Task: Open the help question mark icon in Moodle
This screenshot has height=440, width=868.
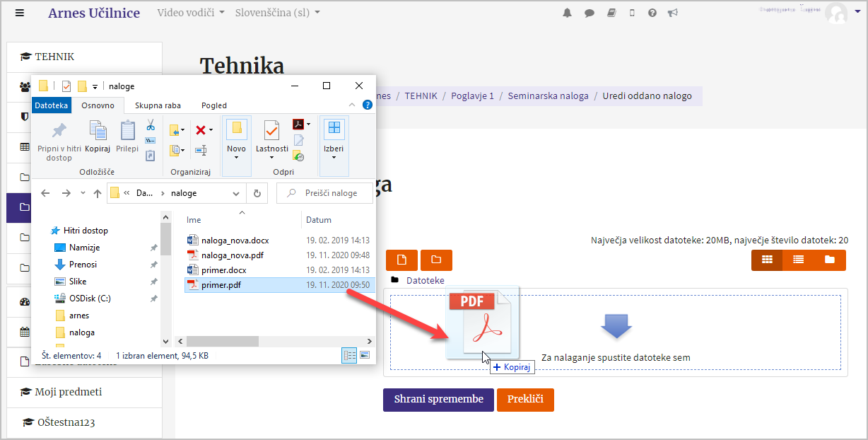Action: point(652,13)
